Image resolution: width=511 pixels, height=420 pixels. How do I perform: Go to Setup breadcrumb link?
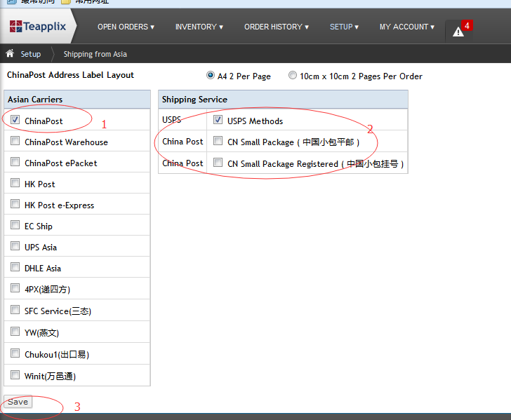click(x=31, y=54)
